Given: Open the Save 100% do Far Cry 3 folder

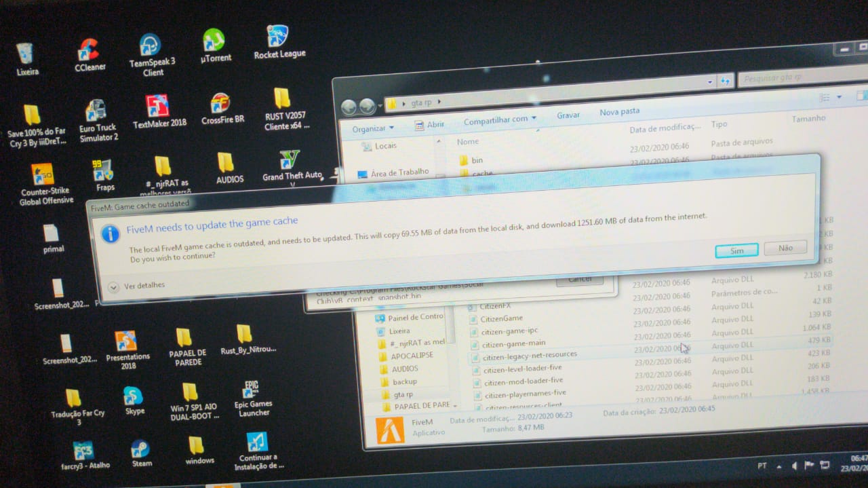Looking at the screenshot, I should 35,126.
